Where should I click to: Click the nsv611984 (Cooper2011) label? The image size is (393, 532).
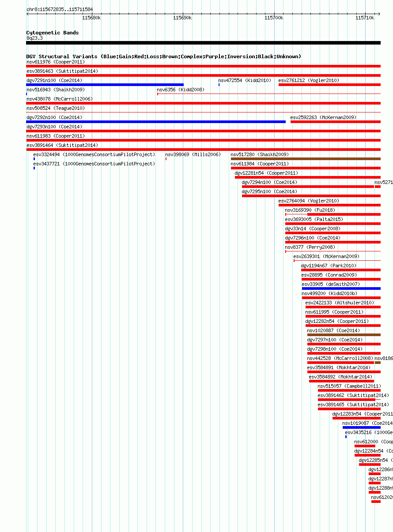[260, 164]
